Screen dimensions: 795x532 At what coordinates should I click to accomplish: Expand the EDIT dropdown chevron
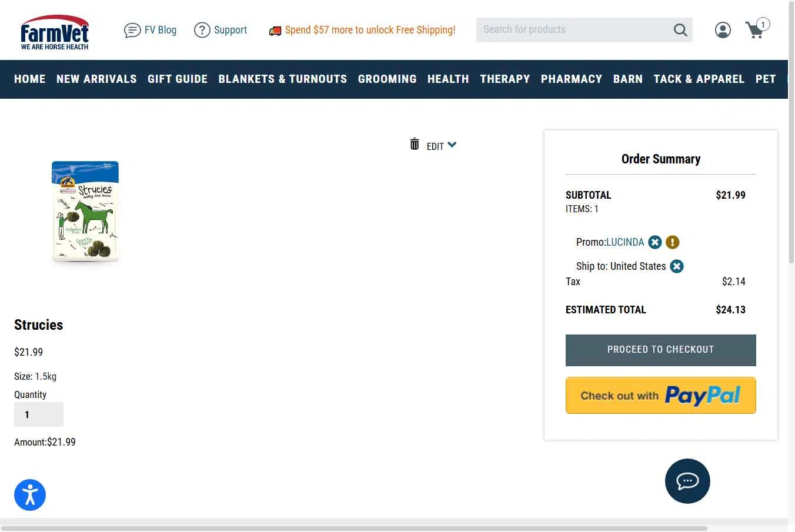pyautogui.click(x=452, y=145)
